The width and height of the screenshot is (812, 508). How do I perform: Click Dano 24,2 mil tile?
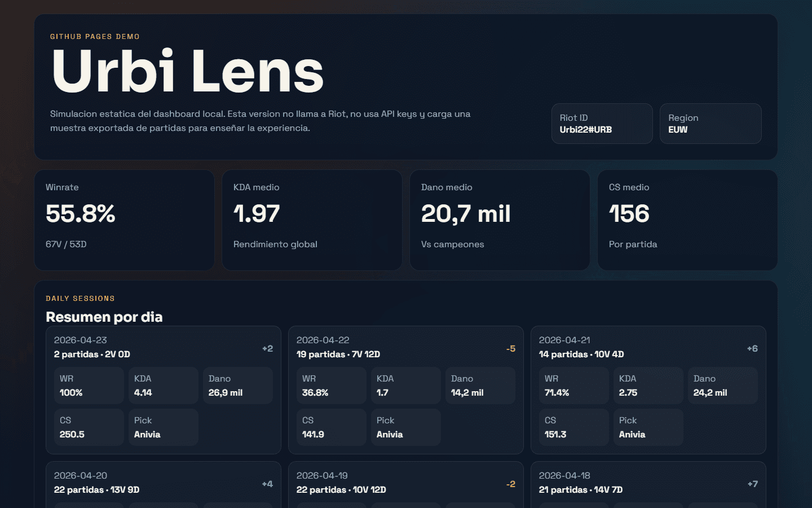pos(723,386)
